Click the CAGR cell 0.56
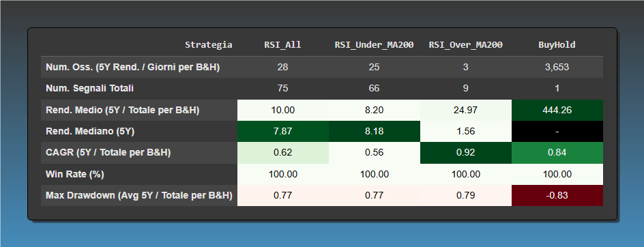 375,153
